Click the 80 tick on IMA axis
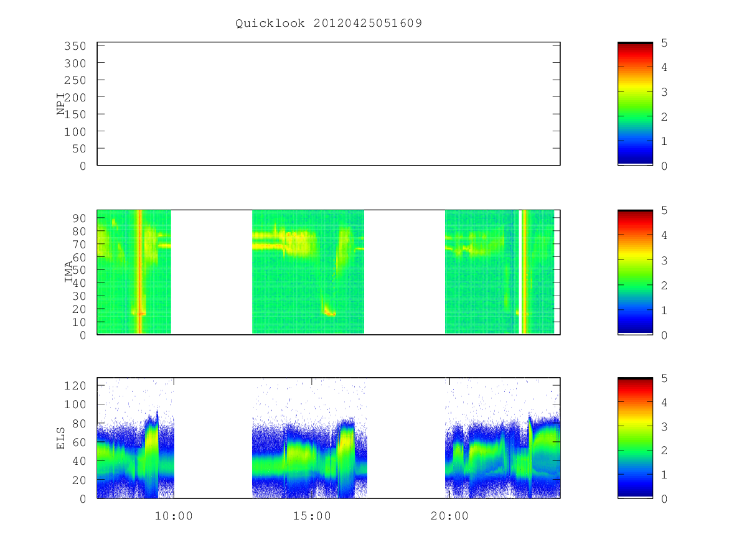This screenshot has height=560, width=747. pos(79,231)
